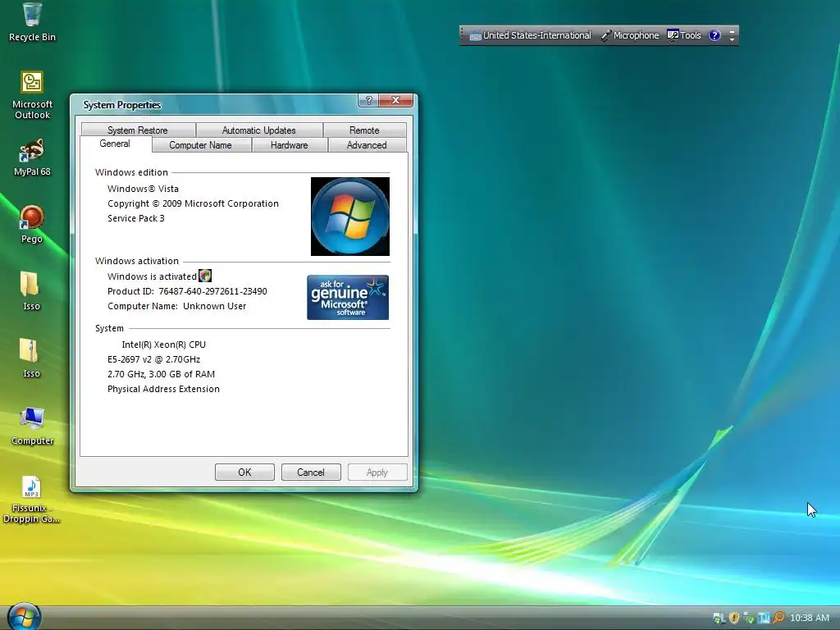Open the Recycle Bin desktop icon

[32, 21]
